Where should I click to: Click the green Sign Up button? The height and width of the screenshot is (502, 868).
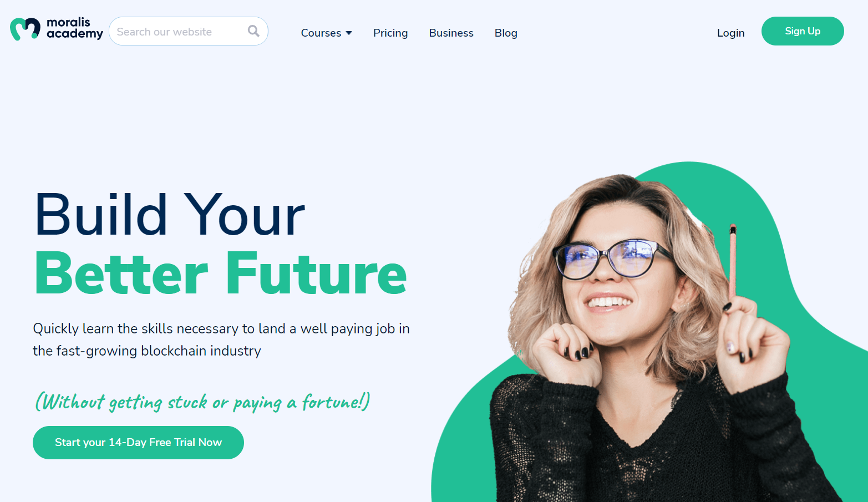click(803, 31)
